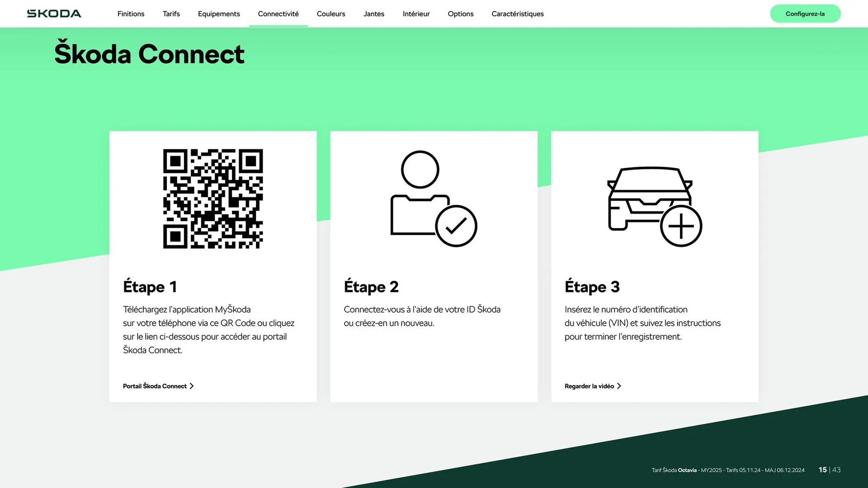
Task: Click the Étape 2 heading
Action: coord(371,286)
